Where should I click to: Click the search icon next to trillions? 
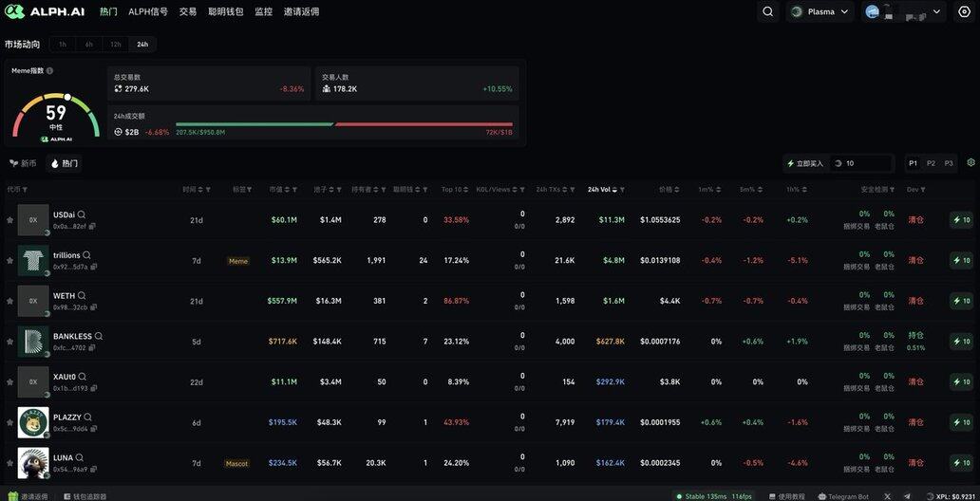[87, 255]
